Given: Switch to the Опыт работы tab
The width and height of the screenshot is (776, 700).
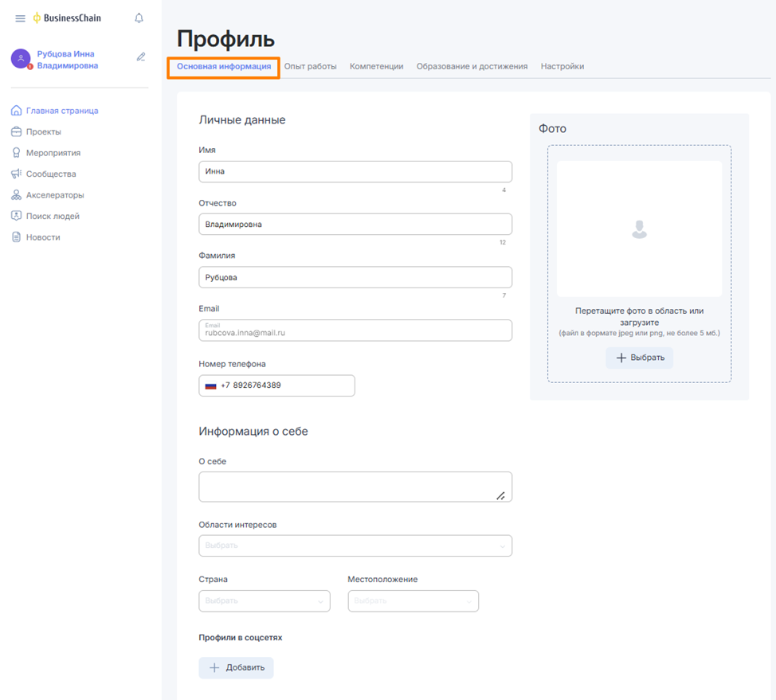Looking at the screenshot, I should tap(310, 67).
